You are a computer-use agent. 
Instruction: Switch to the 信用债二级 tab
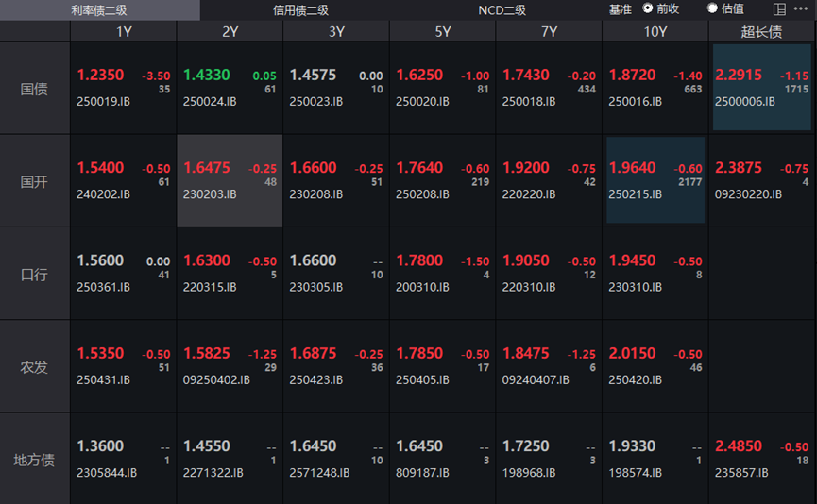coord(300,9)
